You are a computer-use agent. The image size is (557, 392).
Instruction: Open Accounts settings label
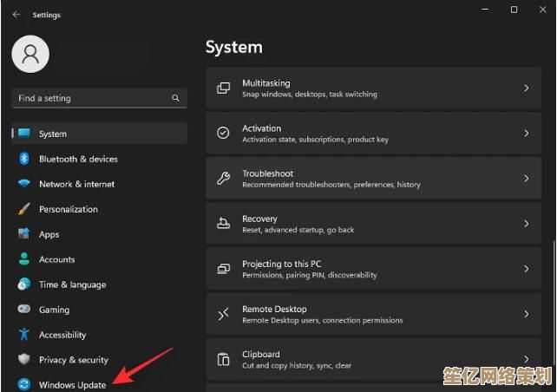[57, 259]
